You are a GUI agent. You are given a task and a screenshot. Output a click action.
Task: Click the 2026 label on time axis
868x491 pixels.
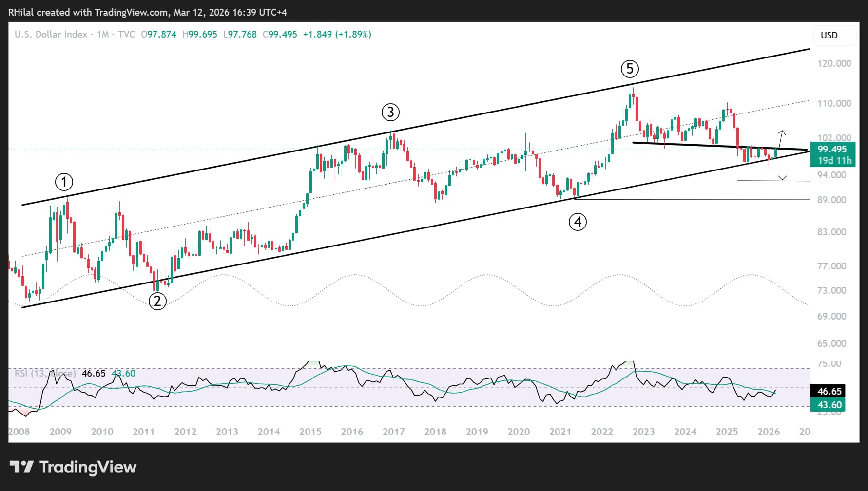[x=769, y=432]
